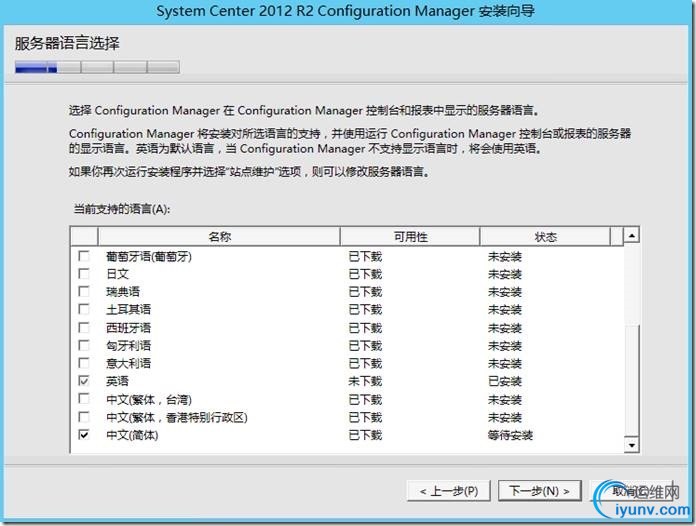Click the scrollbar up arrow in language list
The height and width of the screenshot is (526, 696).
(x=631, y=237)
